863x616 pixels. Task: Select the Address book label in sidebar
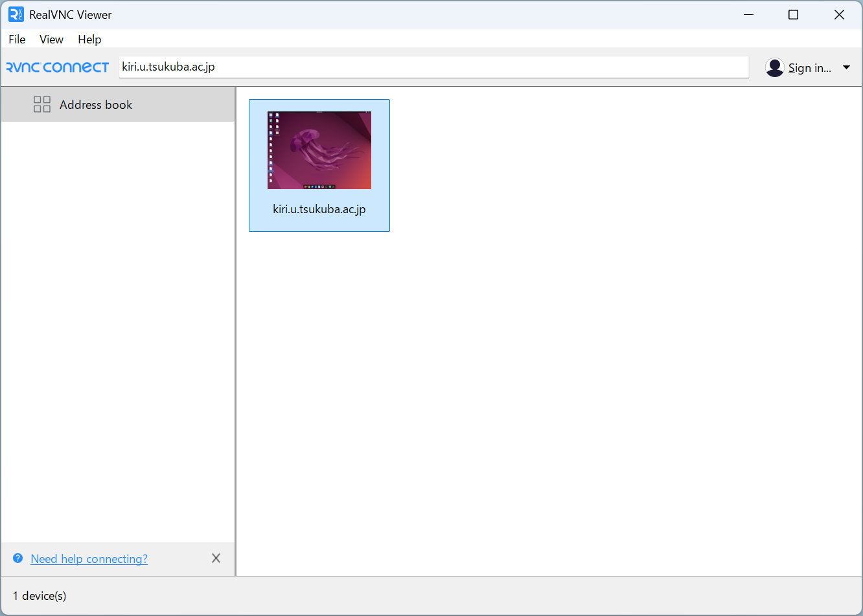[96, 105]
